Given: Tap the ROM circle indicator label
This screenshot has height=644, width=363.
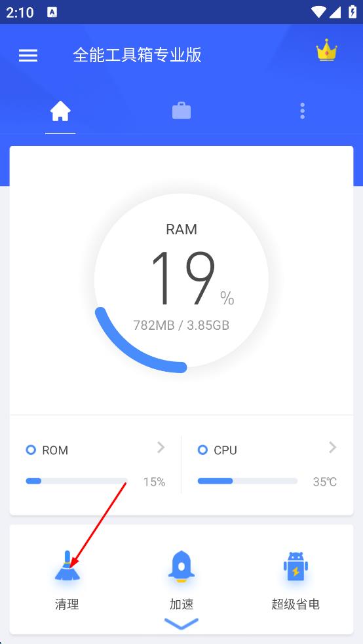Looking at the screenshot, I should (x=47, y=450).
